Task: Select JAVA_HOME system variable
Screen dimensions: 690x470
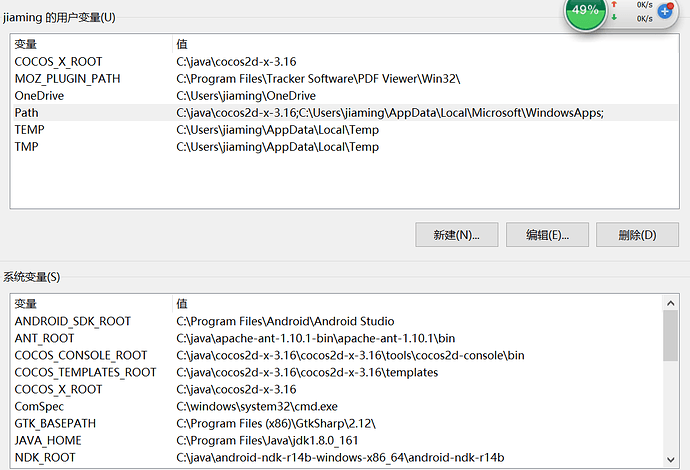Action: point(338,441)
